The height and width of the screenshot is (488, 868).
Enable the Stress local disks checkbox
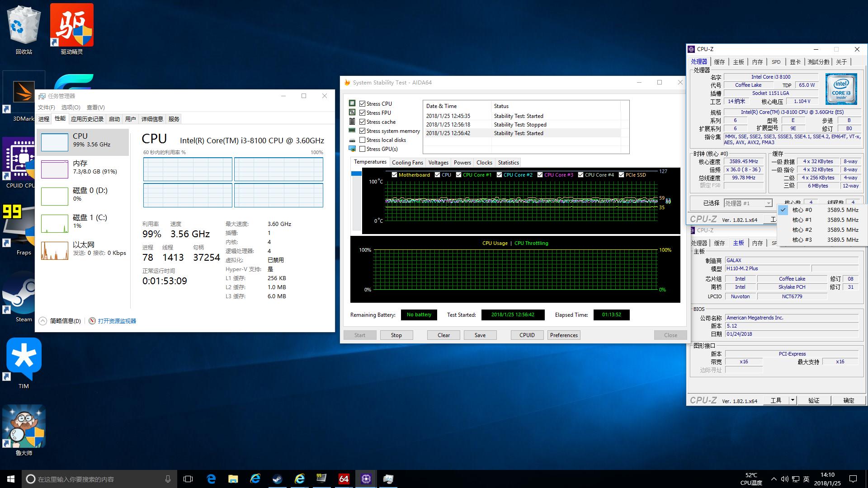tap(362, 140)
